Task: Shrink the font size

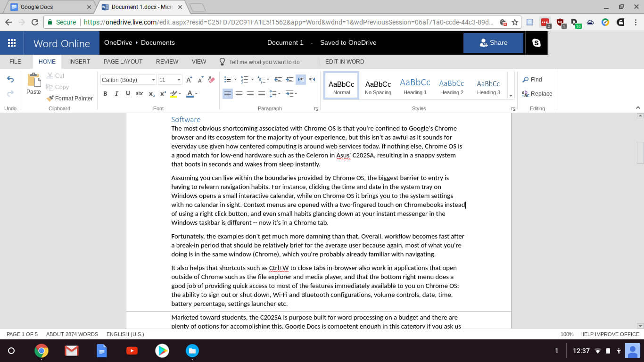Action: click(200, 80)
